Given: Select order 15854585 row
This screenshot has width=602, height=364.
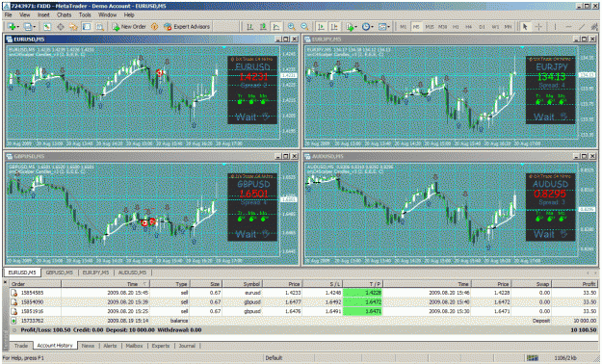Looking at the screenshot, I should pyautogui.click(x=303, y=293).
